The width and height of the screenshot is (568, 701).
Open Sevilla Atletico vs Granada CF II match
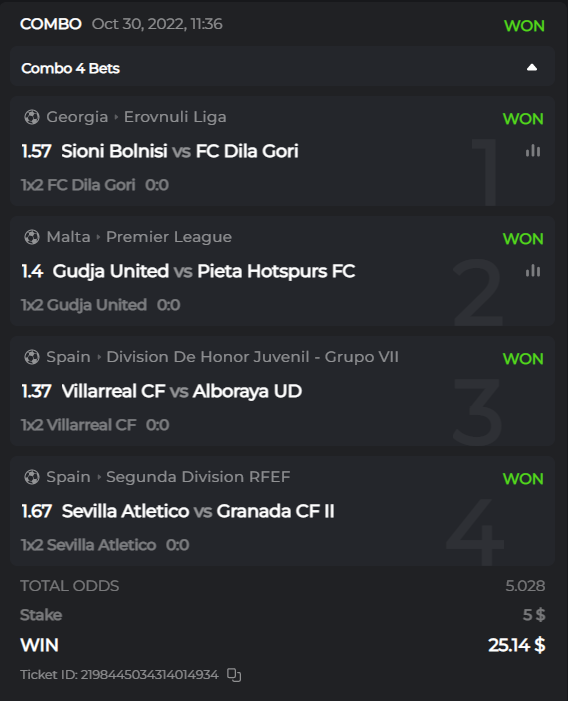point(198,511)
